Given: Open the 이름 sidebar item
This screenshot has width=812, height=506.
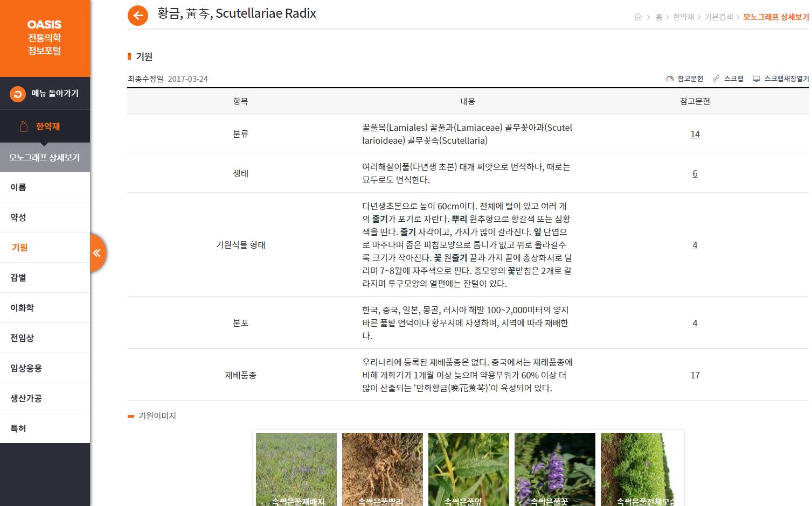Looking at the screenshot, I should tap(18, 187).
